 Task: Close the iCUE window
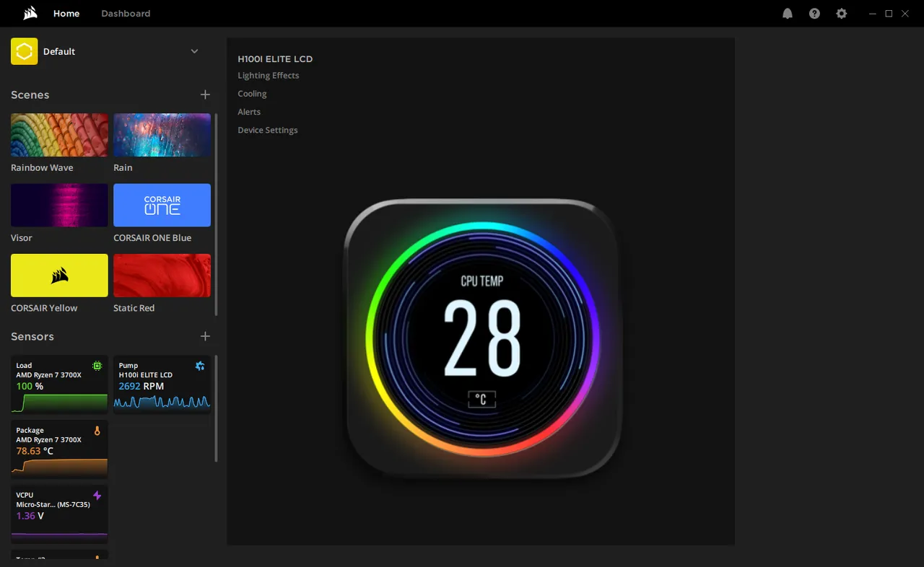click(905, 14)
